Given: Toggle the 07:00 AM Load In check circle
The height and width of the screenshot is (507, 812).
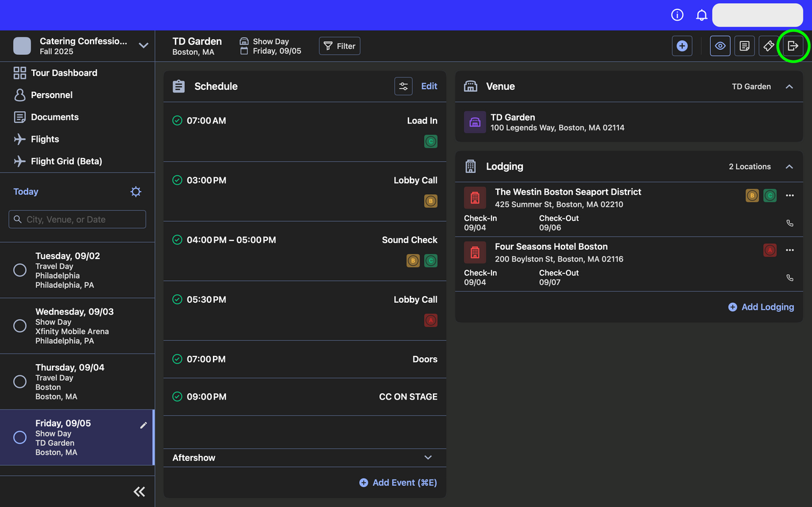Looking at the screenshot, I should click(177, 121).
